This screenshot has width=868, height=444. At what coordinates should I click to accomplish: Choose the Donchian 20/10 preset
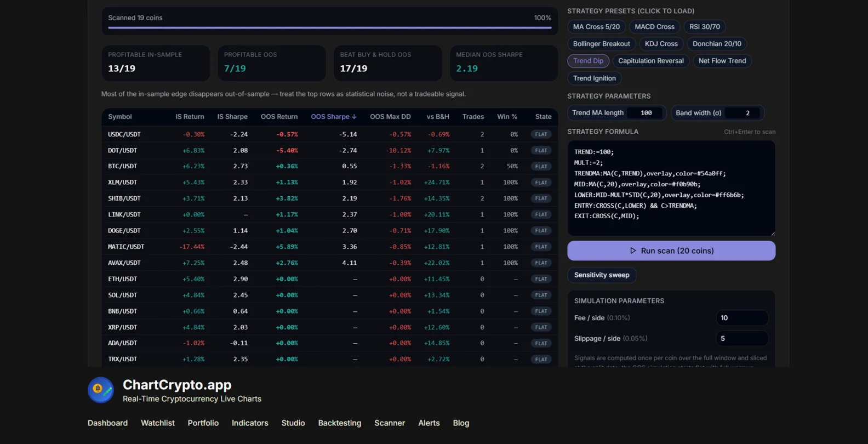click(717, 44)
